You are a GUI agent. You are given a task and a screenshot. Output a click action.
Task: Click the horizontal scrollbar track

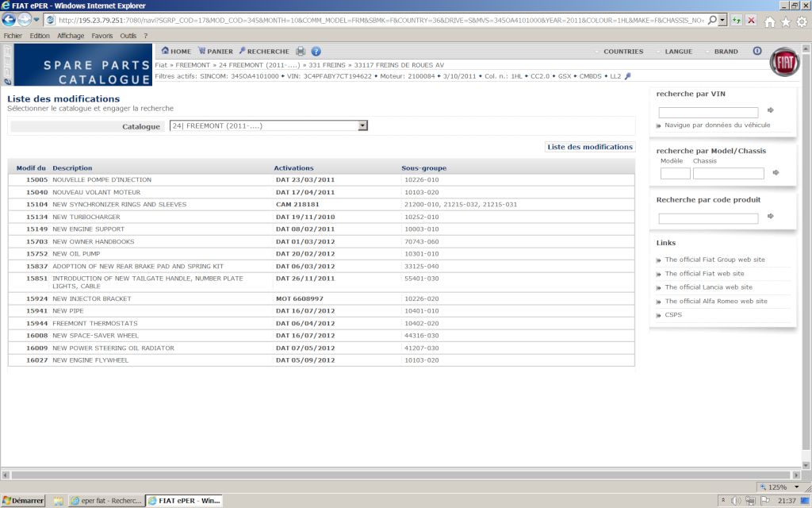click(401, 475)
